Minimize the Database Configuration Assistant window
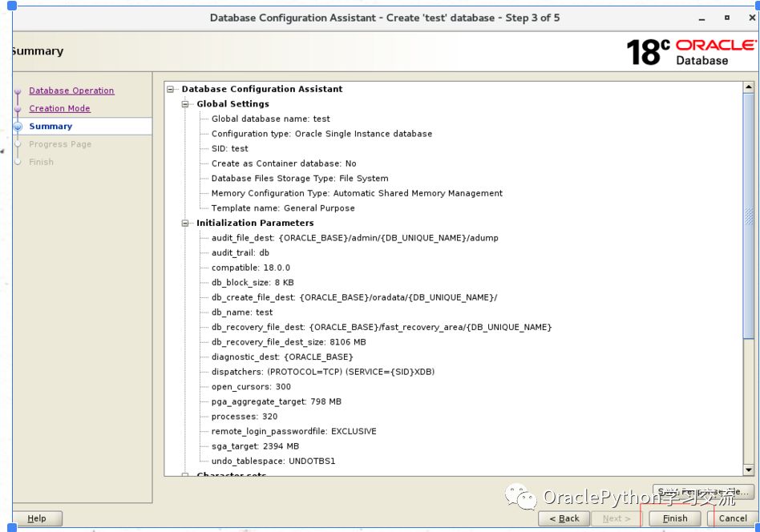Screen dimensions: 760x532 [x=701, y=18]
